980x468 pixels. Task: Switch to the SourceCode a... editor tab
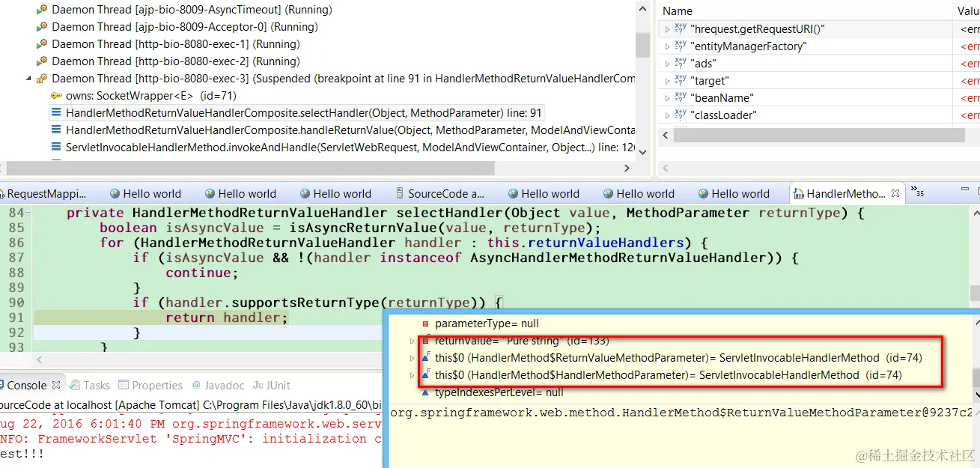[x=440, y=194]
